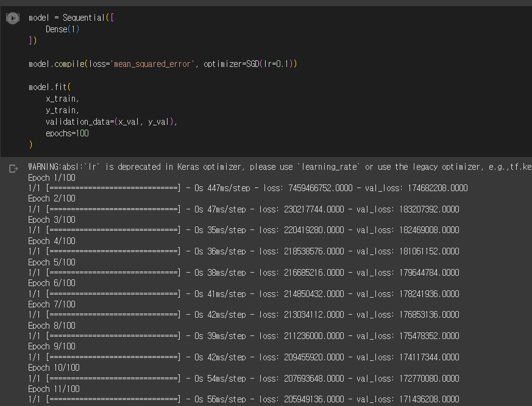The width and height of the screenshot is (532, 406).
Task: Click the loss value 220419280.0000
Action: click(314, 230)
